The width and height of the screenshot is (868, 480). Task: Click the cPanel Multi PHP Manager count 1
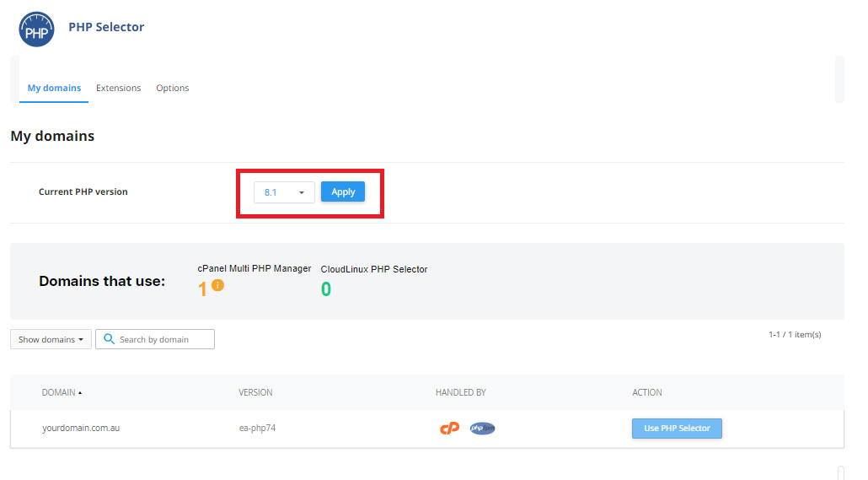tap(202, 289)
